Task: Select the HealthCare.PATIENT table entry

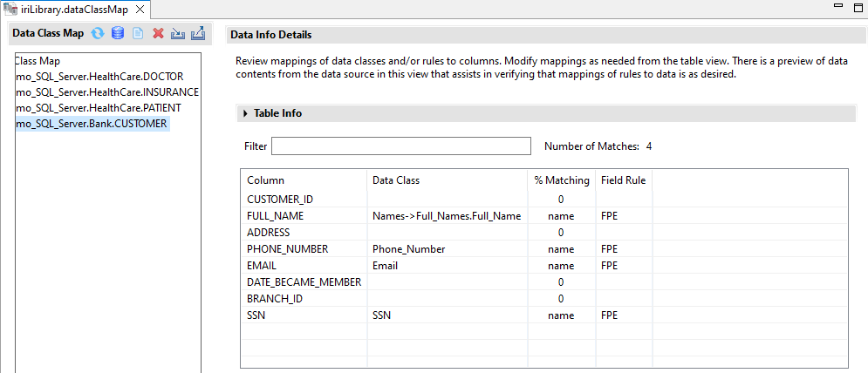Action: click(98, 108)
